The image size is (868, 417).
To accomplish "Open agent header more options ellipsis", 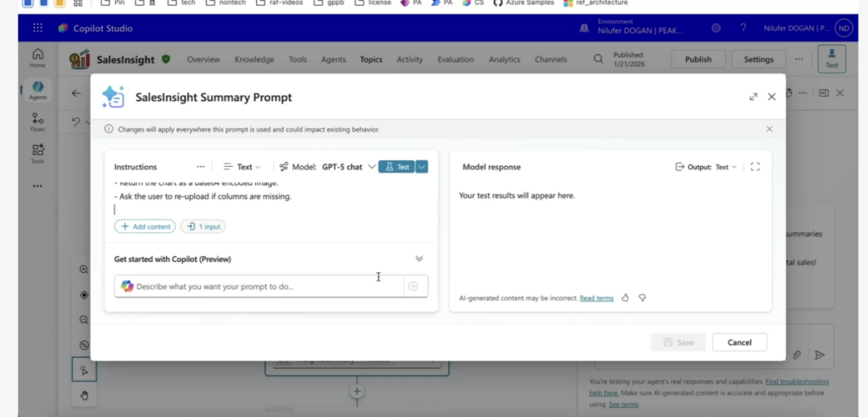I will click(x=798, y=58).
